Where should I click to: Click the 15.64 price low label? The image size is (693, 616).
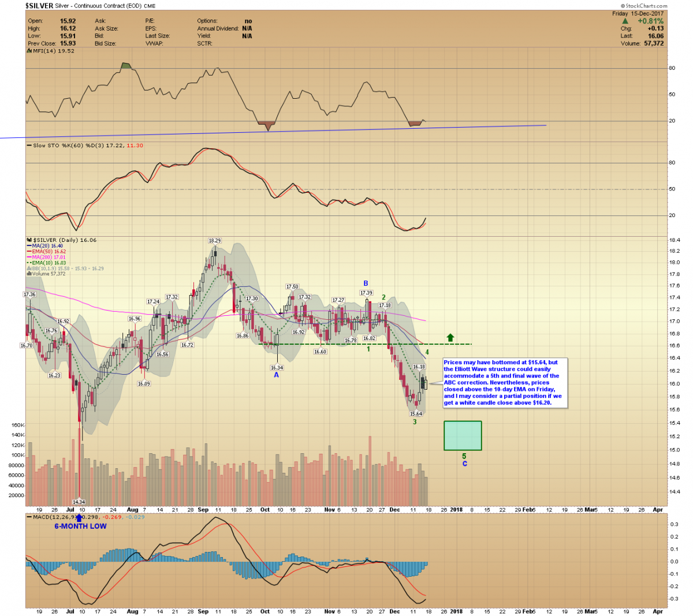tap(416, 413)
